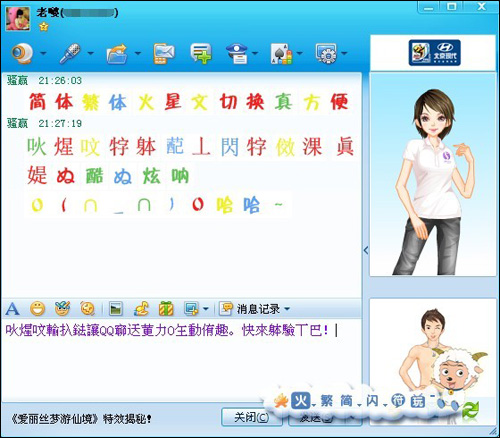Create a group discussion with the green plus icon
Screen dimensions: 500x438
201,53
